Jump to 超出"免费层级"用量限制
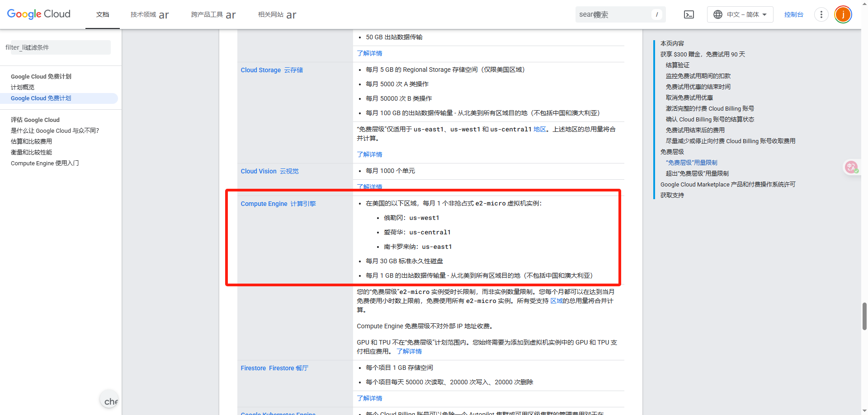 click(x=697, y=173)
